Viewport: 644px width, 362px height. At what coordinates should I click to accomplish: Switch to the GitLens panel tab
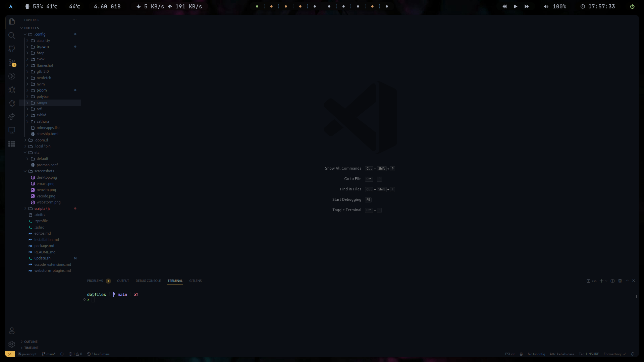tap(195, 281)
